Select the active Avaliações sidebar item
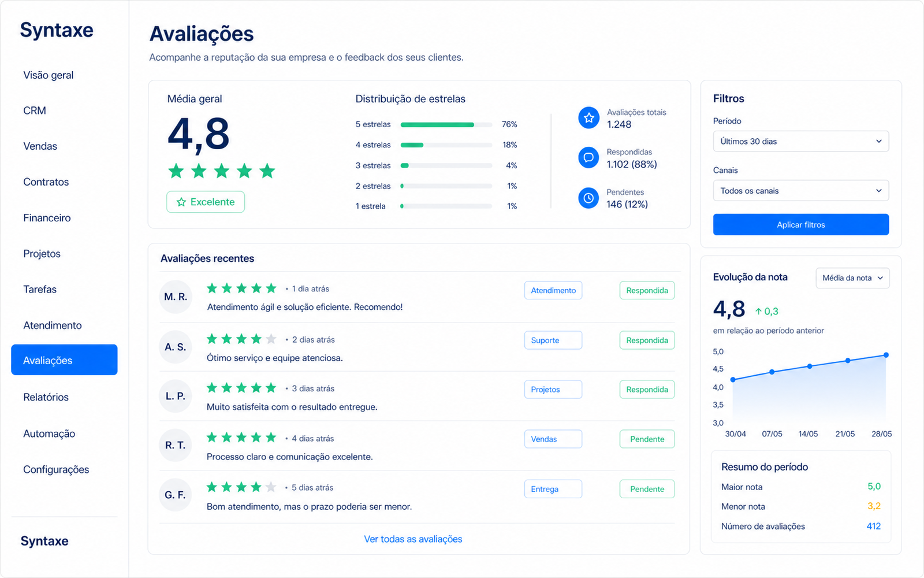This screenshot has height=578, width=924. coord(64,360)
